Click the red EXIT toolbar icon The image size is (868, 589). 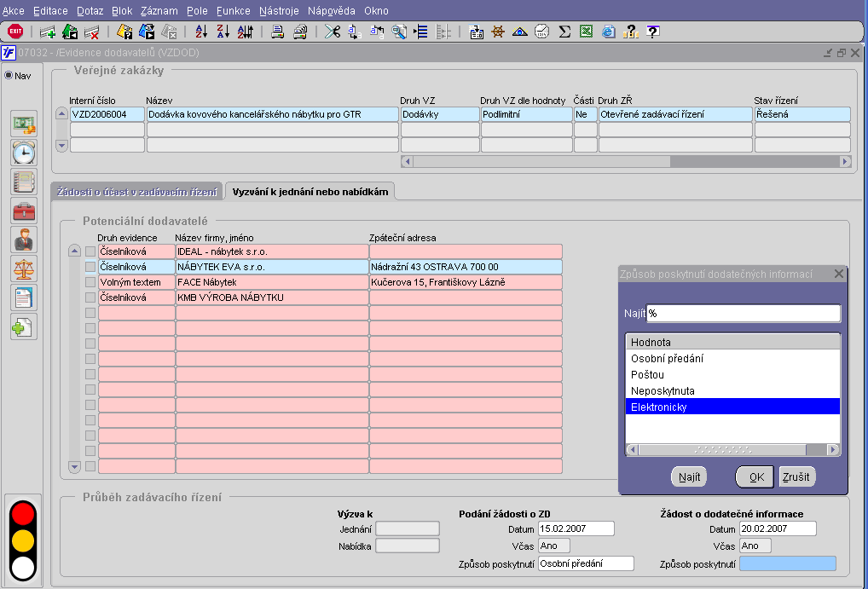point(15,32)
